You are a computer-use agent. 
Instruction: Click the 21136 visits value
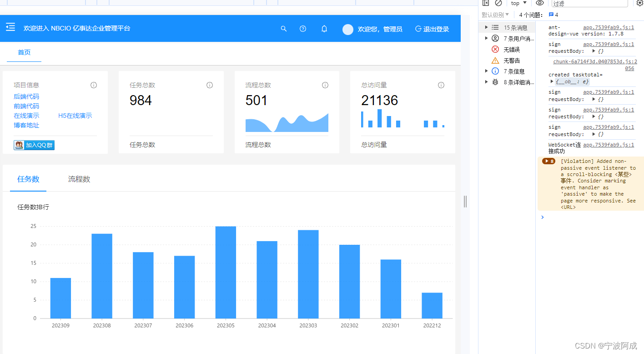[380, 100]
